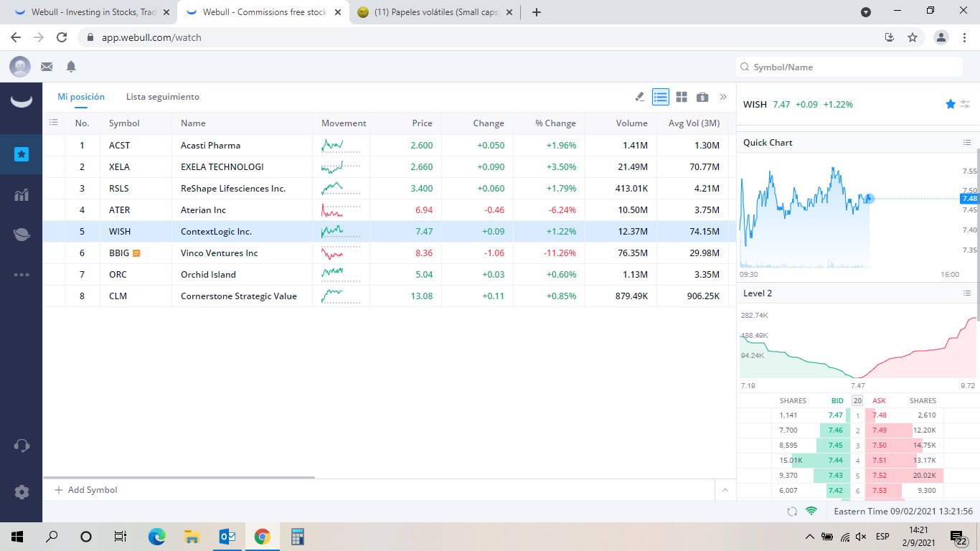This screenshot has height=551, width=980.
Task: Select the Lista seguimiento tab
Action: point(163,97)
